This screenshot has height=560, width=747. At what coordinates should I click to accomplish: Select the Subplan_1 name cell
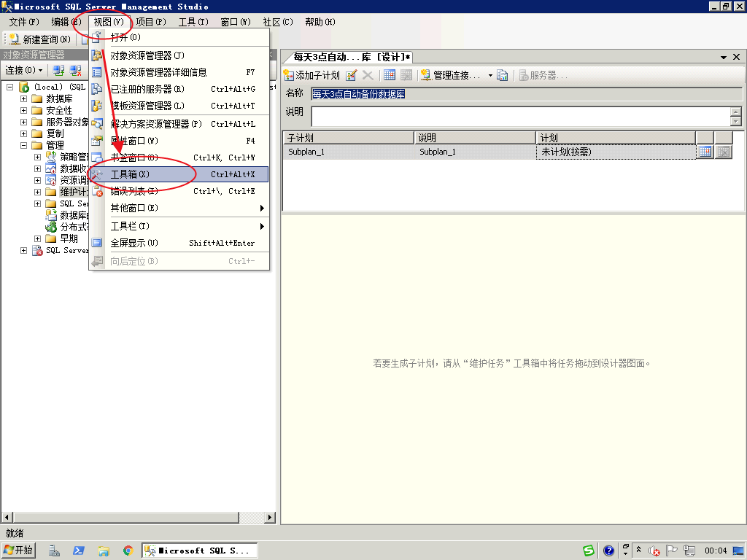point(349,152)
